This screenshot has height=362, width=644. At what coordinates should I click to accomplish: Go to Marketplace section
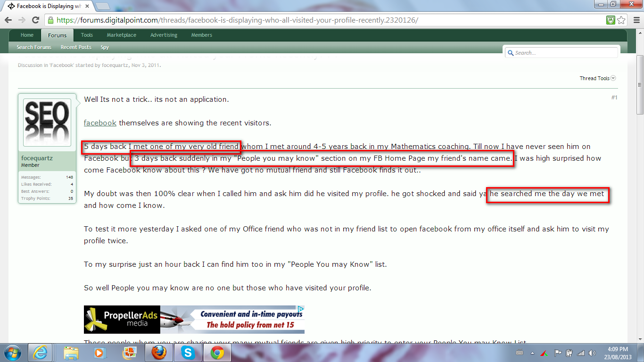pyautogui.click(x=122, y=35)
